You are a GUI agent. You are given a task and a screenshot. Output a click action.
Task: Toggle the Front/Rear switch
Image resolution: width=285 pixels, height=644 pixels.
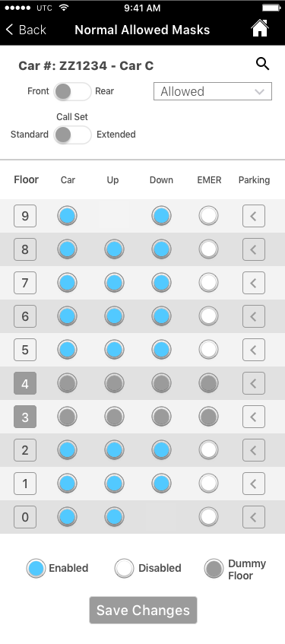click(x=72, y=91)
